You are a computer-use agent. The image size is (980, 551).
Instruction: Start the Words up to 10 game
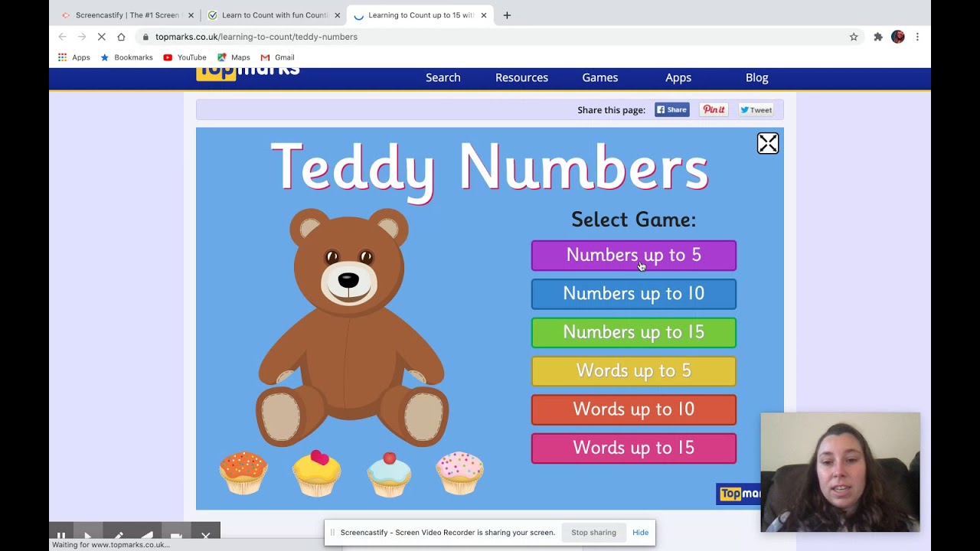coord(634,409)
